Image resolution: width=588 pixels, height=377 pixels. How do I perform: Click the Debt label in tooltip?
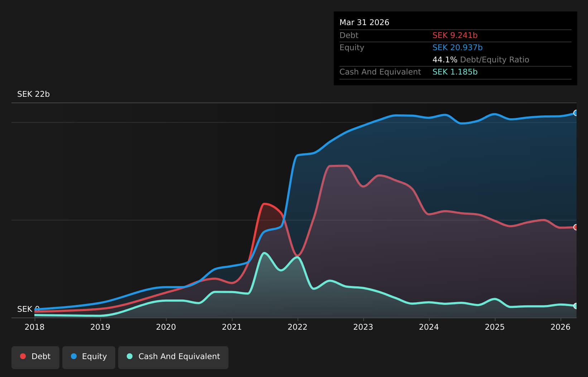click(x=349, y=35)
